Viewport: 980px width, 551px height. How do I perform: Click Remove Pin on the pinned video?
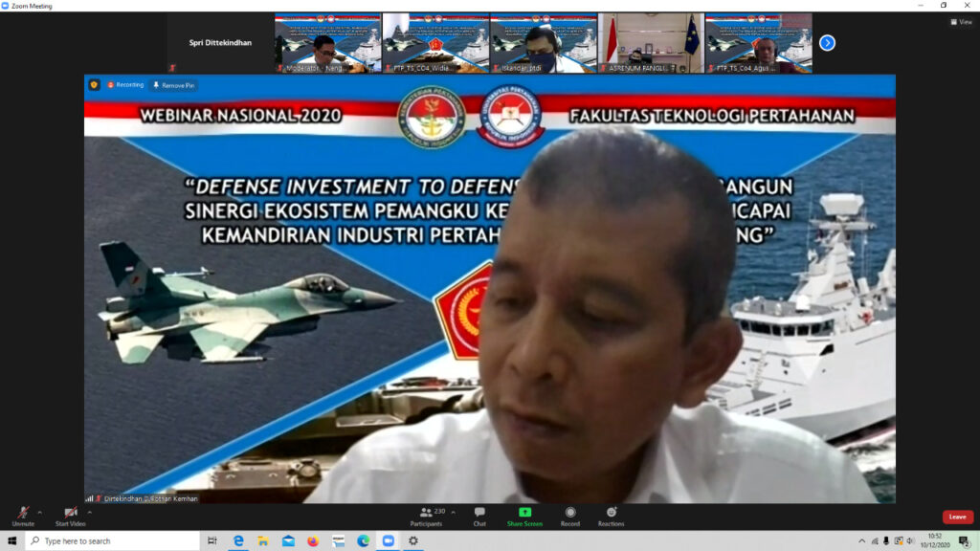tap(173, 85)
